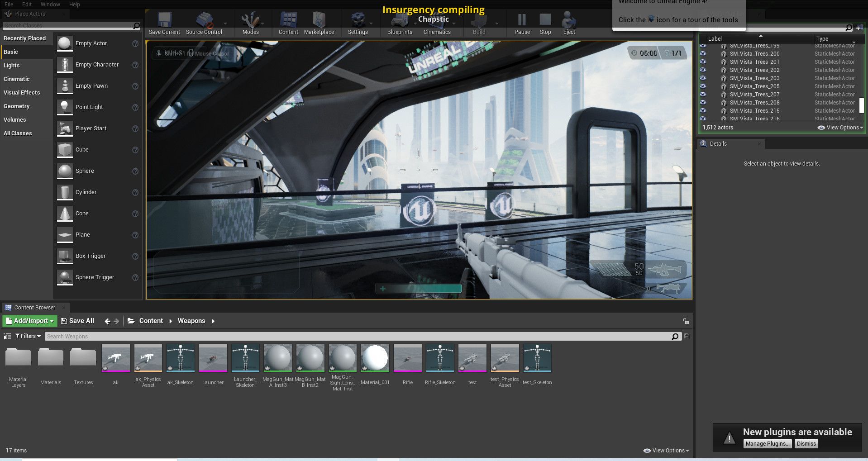Viewport: 868px width, 461px height.
Task: Expand the Settings dropdown arrow
Action: (371, 24)
